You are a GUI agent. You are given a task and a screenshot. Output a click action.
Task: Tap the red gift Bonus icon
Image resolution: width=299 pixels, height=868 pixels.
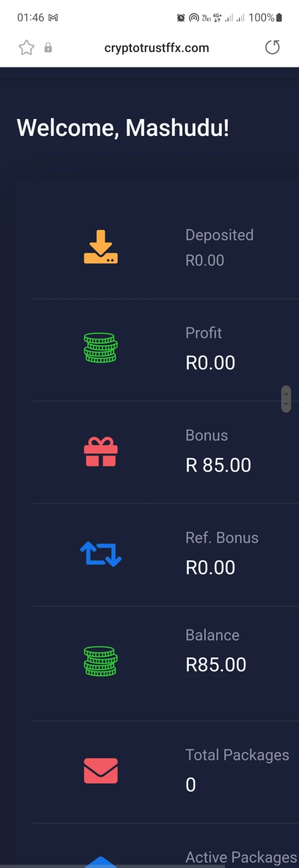click(x=101, y=452)
